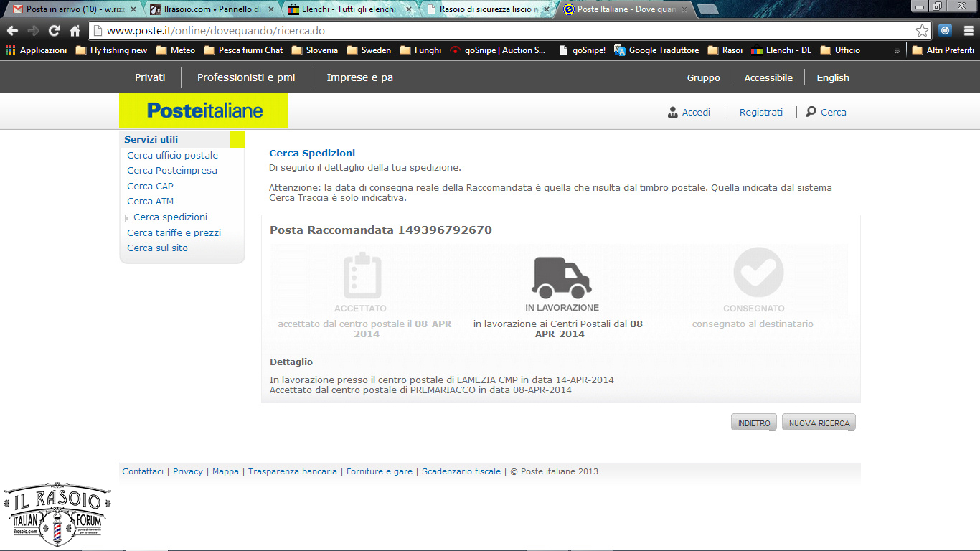Open Cerca CAP sidebar link

click(x=150, y=186)
